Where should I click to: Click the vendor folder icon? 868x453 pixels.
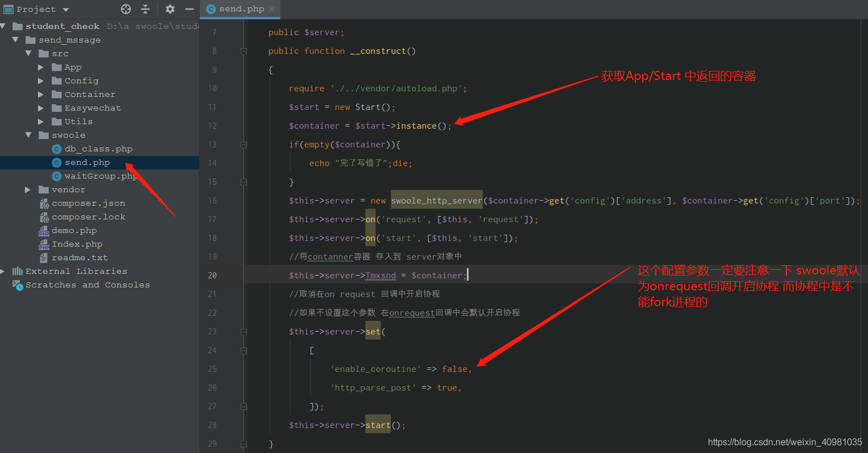pyautogui.click(x=44, y=189)
